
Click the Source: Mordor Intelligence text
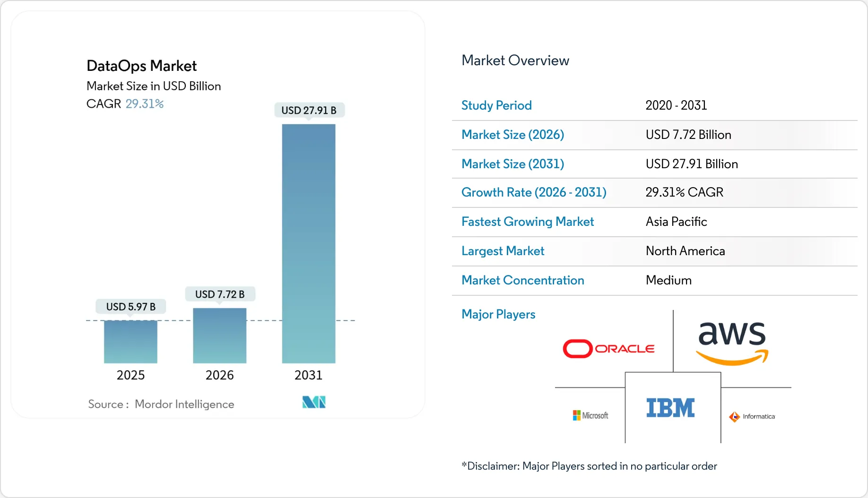(x=161, y=404)
